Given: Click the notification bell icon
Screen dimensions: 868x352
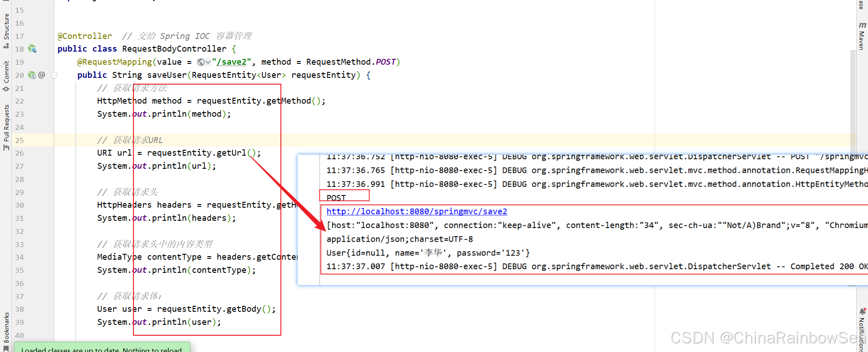Looking at the screenshot, I should point(862,311).
